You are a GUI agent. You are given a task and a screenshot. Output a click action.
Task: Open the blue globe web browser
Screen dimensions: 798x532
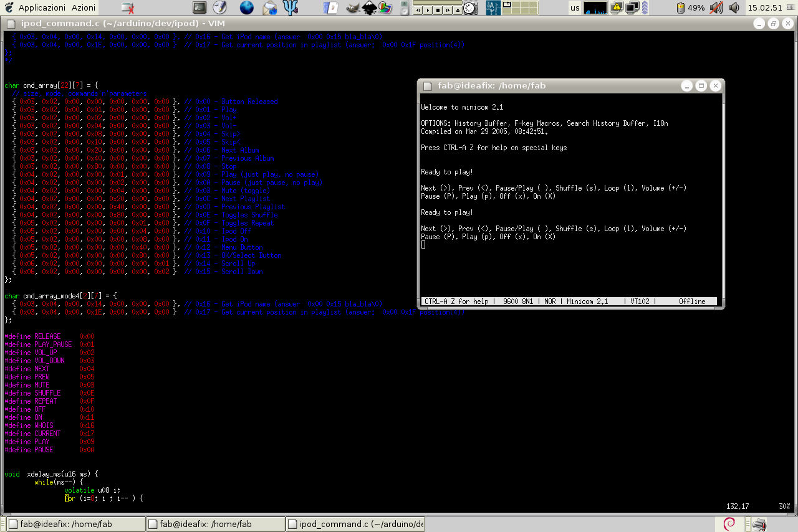click(247, 8)
